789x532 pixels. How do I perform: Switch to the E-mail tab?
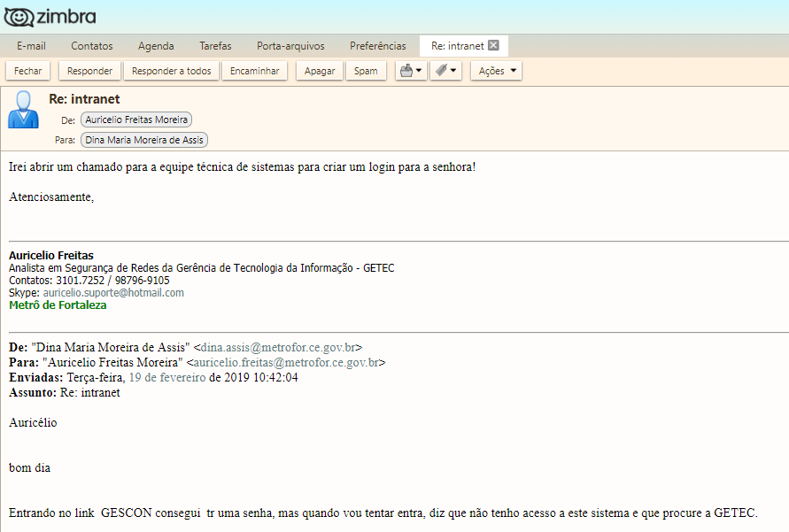(x=31, y=46)
